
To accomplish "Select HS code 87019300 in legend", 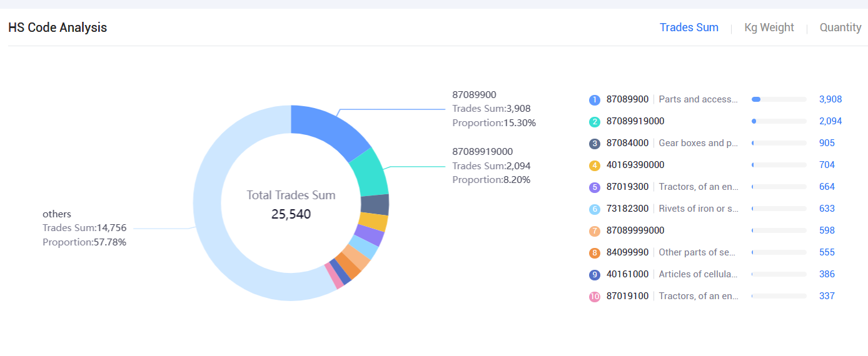I will 627,187.
